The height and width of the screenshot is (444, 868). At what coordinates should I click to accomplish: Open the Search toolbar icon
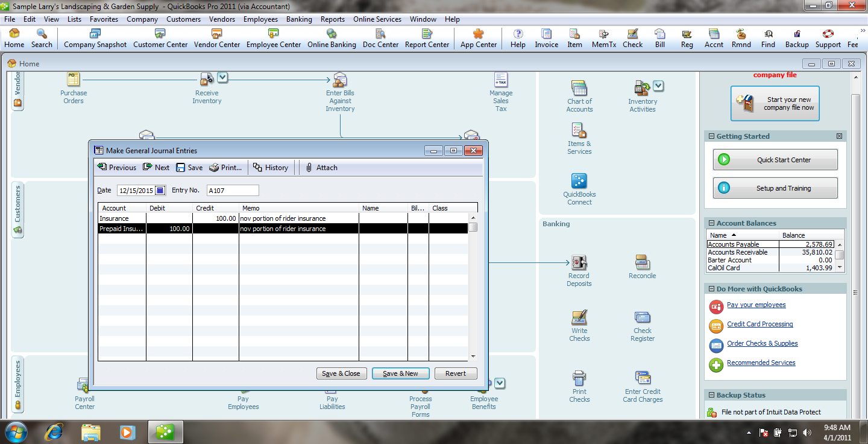(x=42, y=38)
